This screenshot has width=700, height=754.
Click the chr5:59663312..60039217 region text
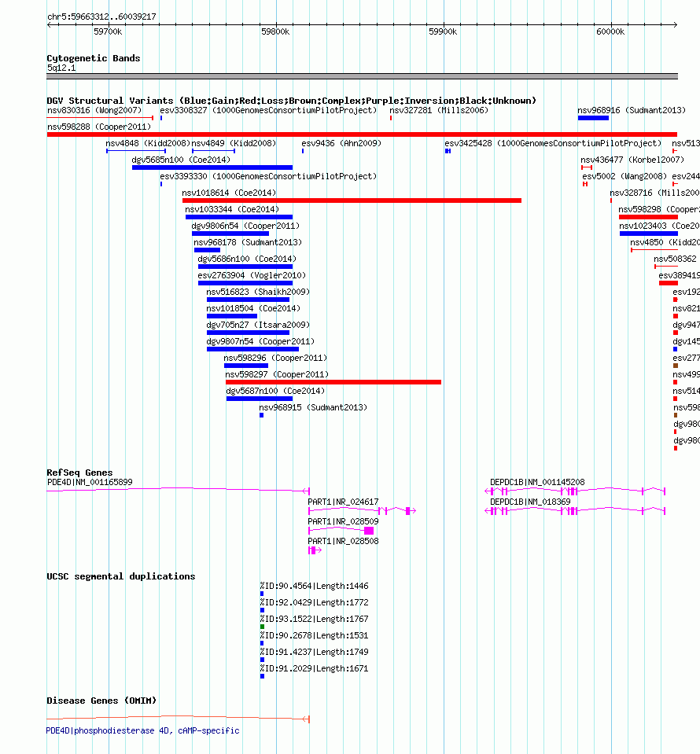101,17
